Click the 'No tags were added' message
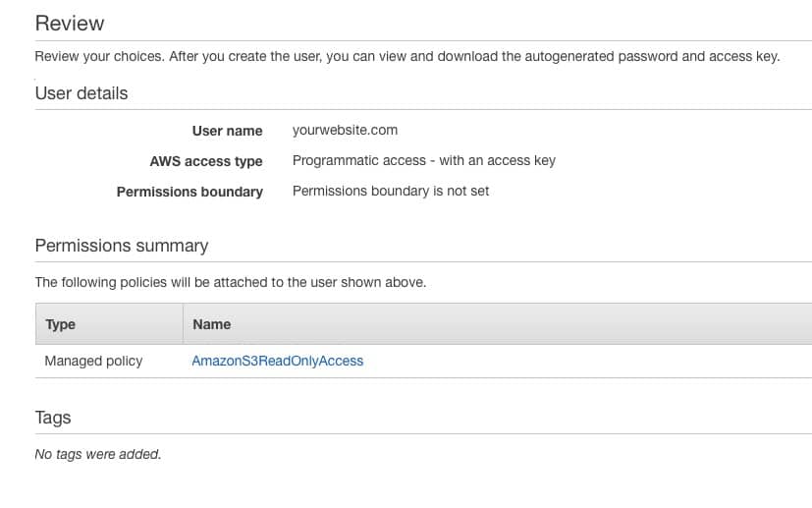Screen dimensions: 812x508 click(x=98, y=454)
